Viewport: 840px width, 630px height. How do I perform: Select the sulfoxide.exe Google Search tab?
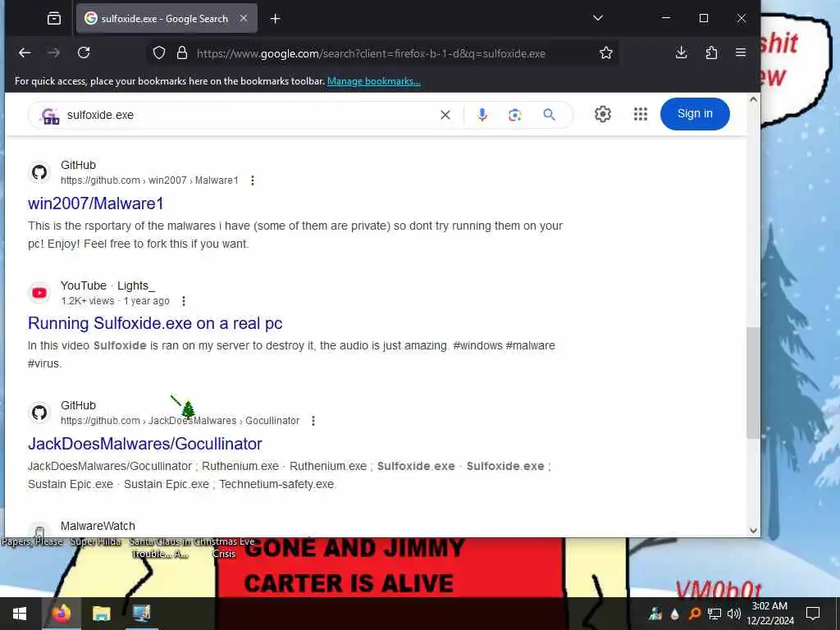[x=167, y=19]
